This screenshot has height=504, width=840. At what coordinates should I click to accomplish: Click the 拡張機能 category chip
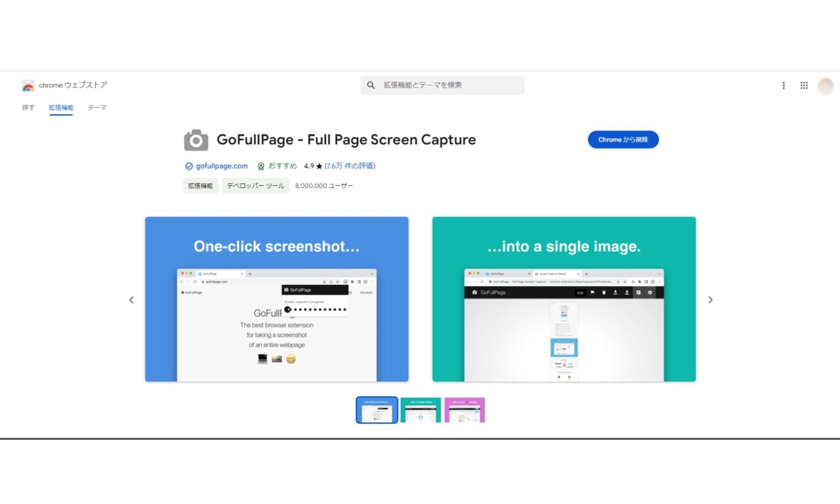click(x=200, y=185)
